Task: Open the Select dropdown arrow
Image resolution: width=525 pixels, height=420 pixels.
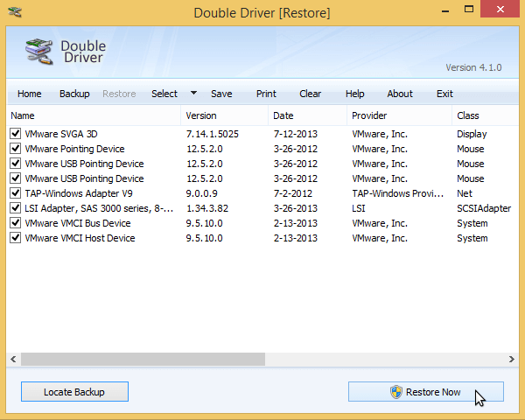Action: tap(193, 94)
